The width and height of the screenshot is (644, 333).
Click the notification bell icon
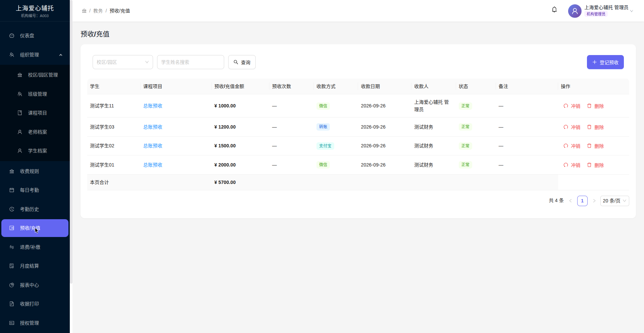(x=554, y=10)
